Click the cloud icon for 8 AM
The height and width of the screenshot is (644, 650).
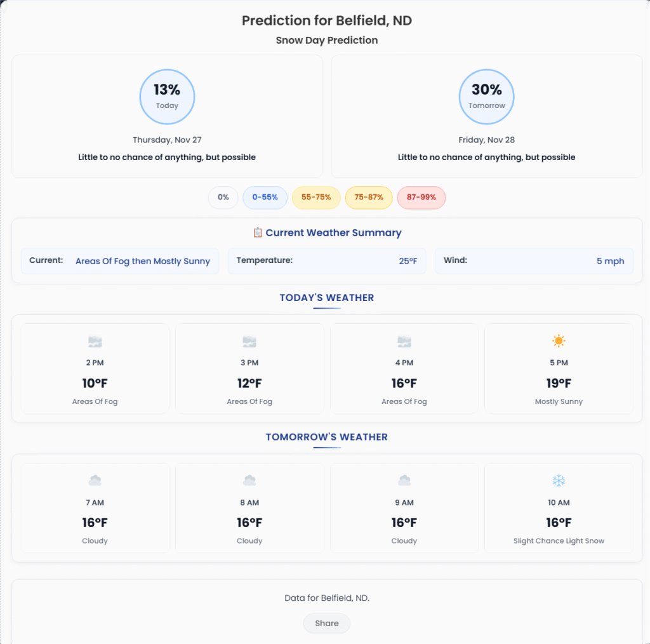pos(249,481)
